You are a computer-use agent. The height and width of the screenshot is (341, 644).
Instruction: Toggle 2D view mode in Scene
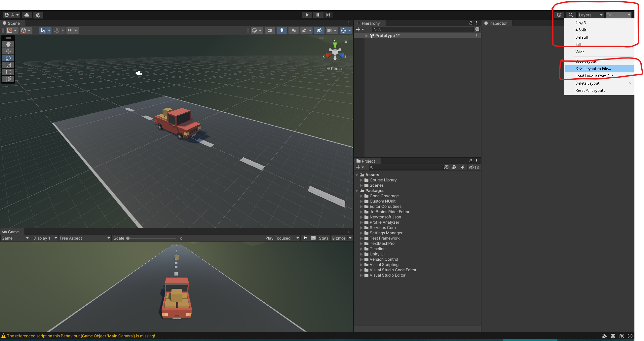(x=270, y=30)
